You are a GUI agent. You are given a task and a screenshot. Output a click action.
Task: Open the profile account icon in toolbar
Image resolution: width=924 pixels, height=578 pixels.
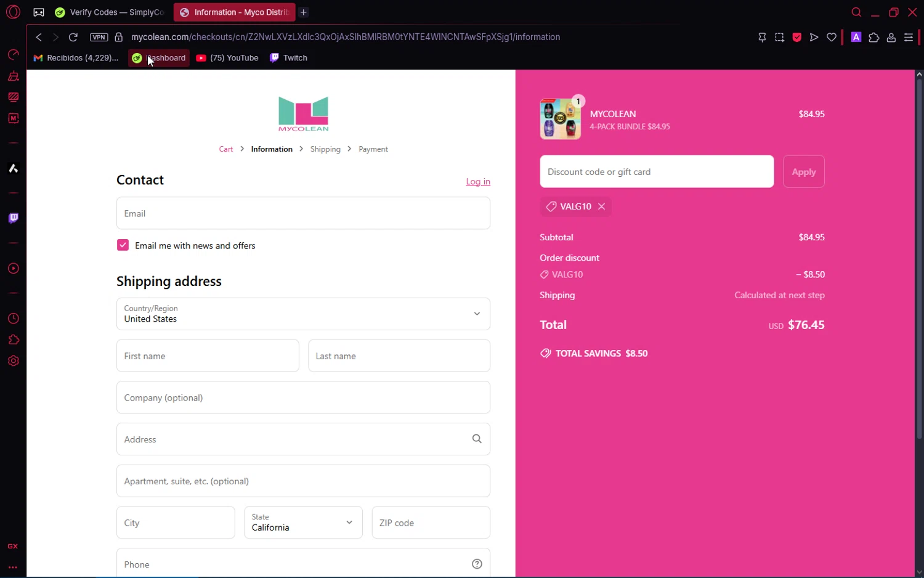[x=891, y=38]
